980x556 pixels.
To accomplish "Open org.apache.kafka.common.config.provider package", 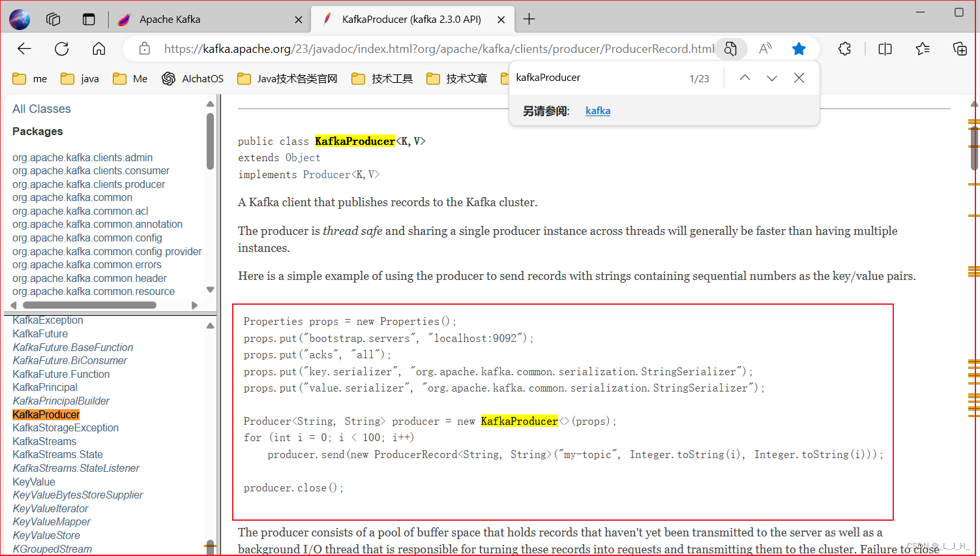I will pyautogui.click(x=107, y=252).
